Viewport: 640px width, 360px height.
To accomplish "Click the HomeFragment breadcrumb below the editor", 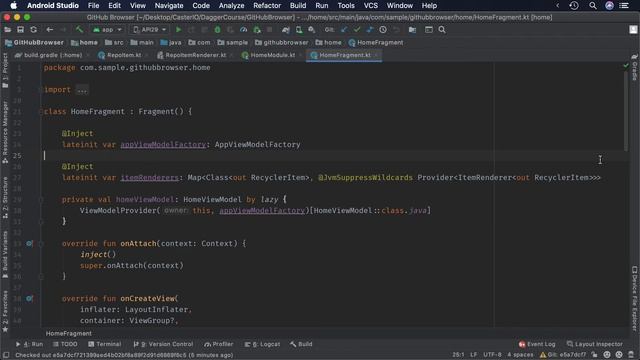I will [x=69, y=333].
